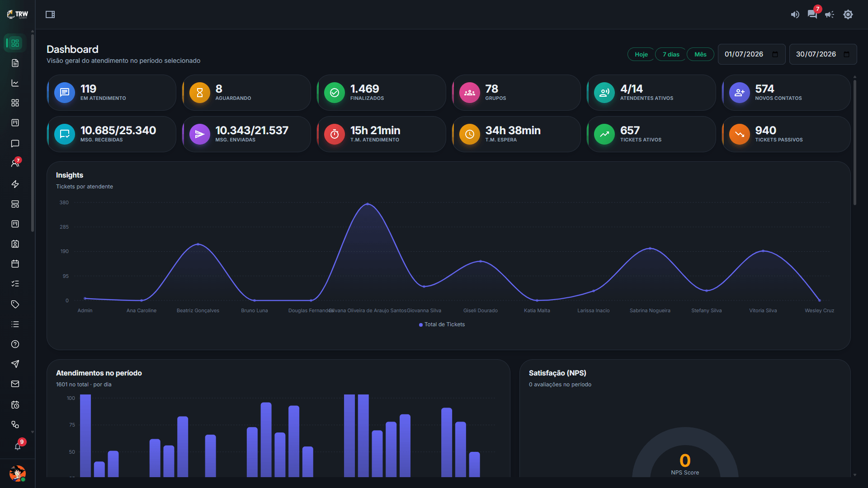Click the Finalizados green check icon

tap(335, 93)
